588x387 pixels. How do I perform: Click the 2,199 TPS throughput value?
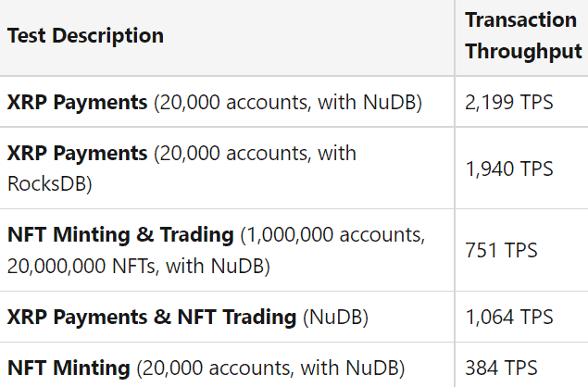tap(509, 103)
